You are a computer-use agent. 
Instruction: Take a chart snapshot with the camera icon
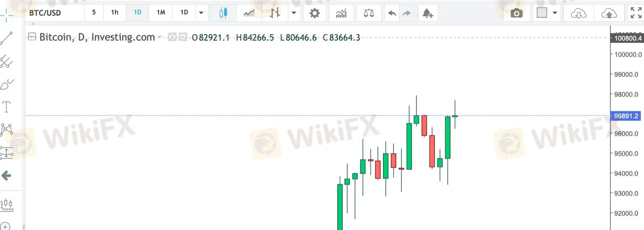coord(517,13)
